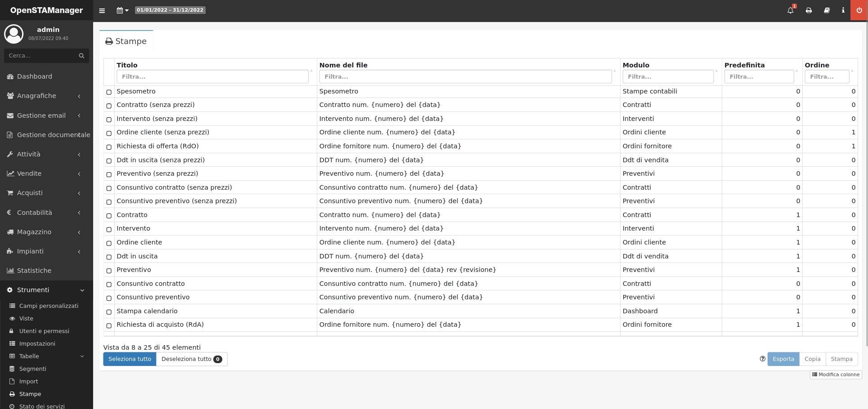Open the calendar period dropdown
The image size is (868, 409).
point(122,10)
